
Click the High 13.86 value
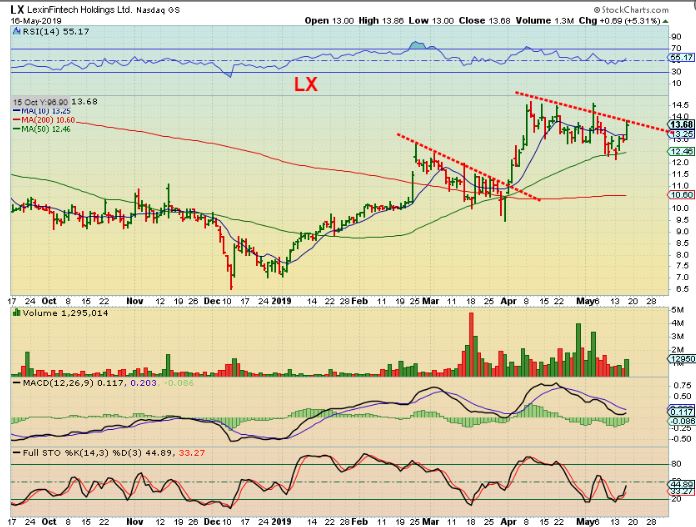click(381, 20)
